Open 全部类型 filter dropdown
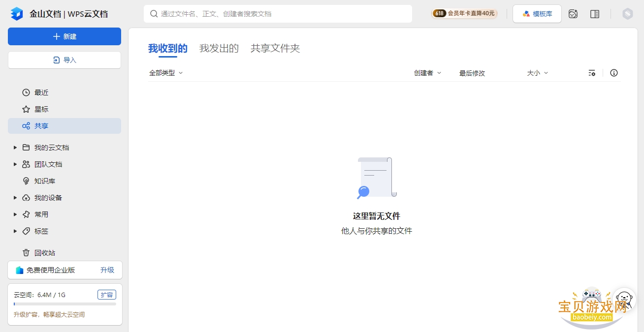 click(x=166, y=73)
